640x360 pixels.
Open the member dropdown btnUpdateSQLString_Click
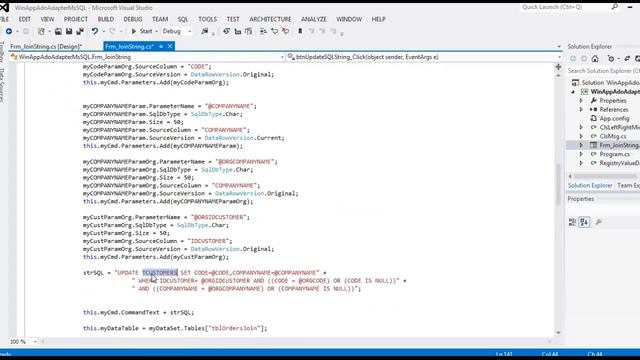pyautogui.click(x=424, y=57)
